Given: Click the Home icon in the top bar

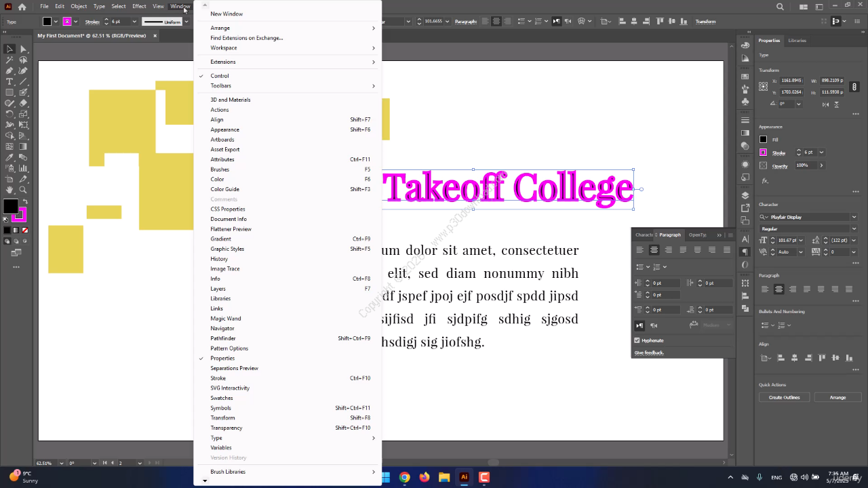Looking at the screenshot, I should pyautogui.click(x=22, y=7).
